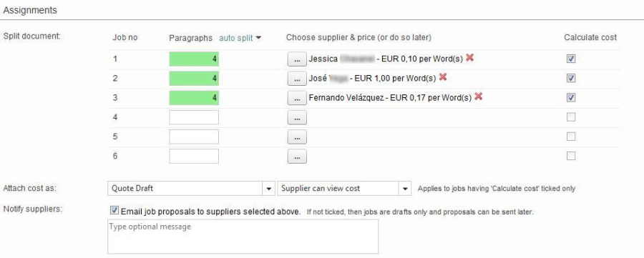Delete Fernando Velázquez assignment red X
Image resolution: width=644 pixels, height=258 pixels.
click(478, 96)
